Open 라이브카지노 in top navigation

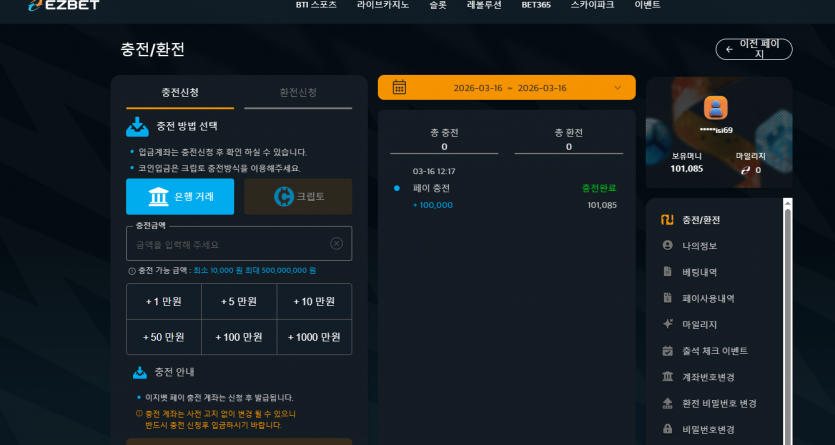point(383,5)
